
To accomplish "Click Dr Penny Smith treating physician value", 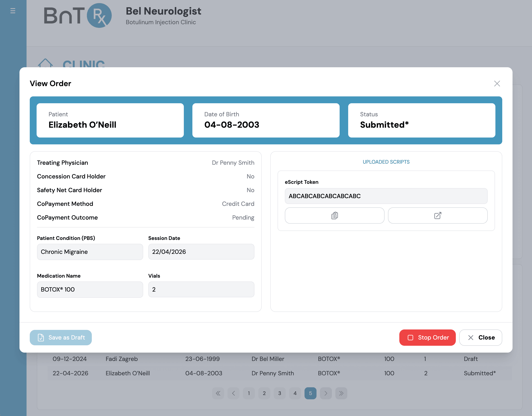I will coord(233,163).
